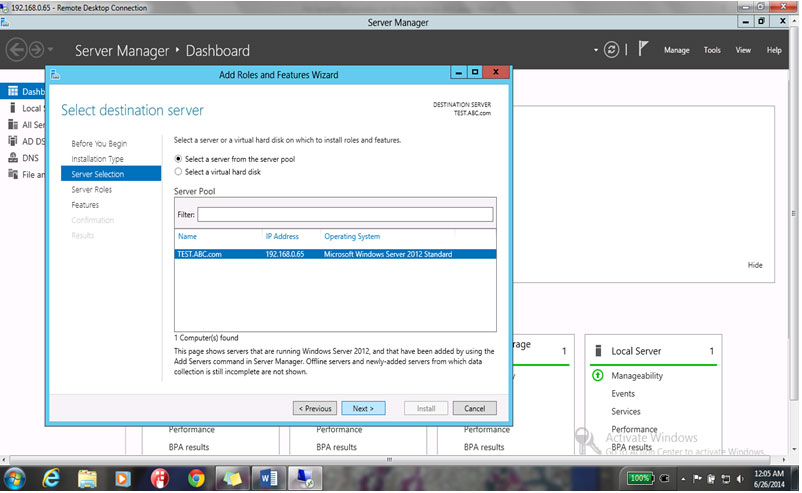Open the View menu
This screenshot has height=493, width=802.
[x=743, y=50]
